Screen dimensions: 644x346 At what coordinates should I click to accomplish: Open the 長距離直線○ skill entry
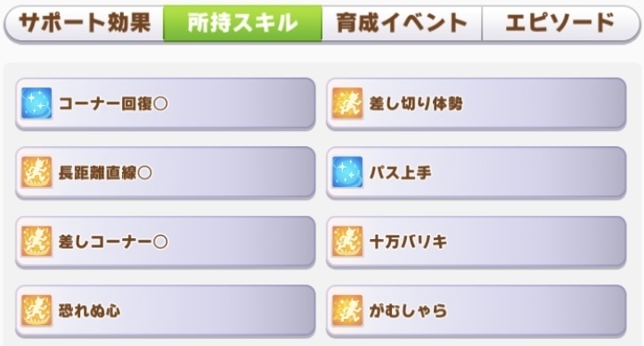tap(166, 173)
